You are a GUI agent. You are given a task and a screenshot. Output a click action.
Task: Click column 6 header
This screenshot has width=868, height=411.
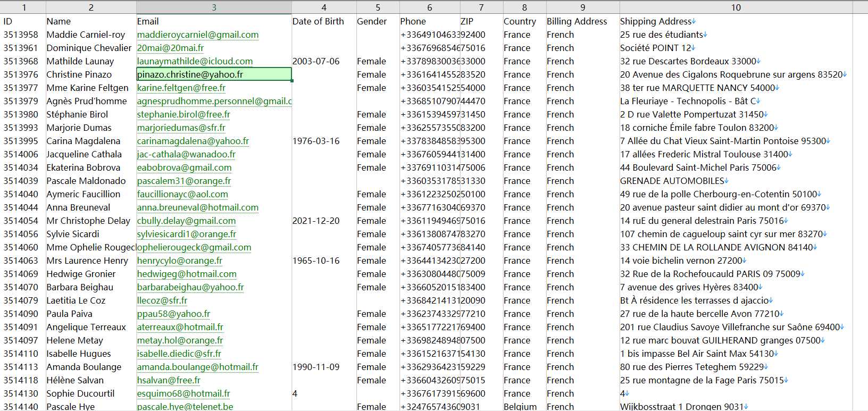pos(429,7)
